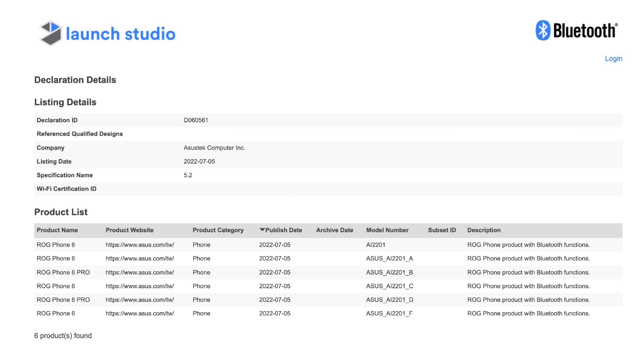Viewport: 644px width, 362px height.
Task: Click the Listing Date label
Action: tap(54, 162)
